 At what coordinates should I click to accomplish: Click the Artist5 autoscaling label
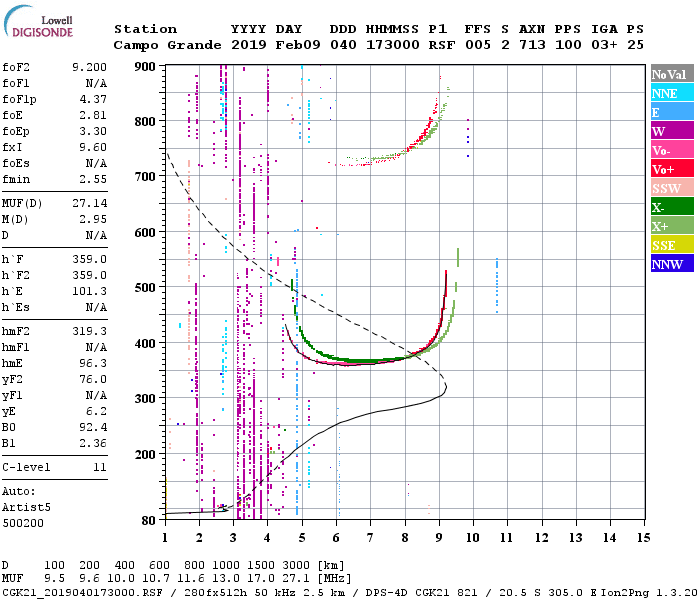pyautogui.click(x=26, y=508)
